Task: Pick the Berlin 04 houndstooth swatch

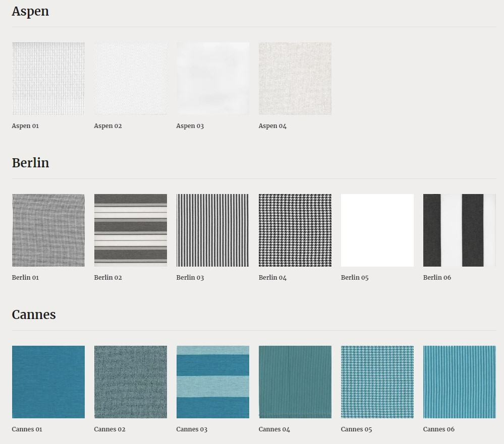Action: click(x=295, y=230)
